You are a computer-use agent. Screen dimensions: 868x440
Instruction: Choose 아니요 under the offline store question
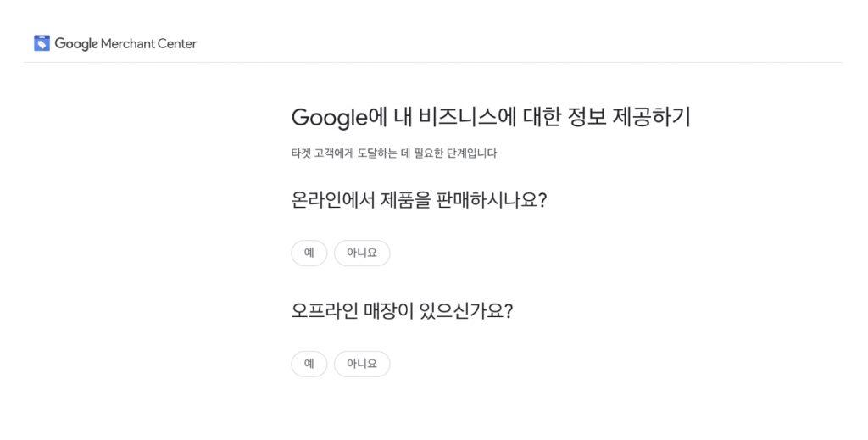coord(362,364)
